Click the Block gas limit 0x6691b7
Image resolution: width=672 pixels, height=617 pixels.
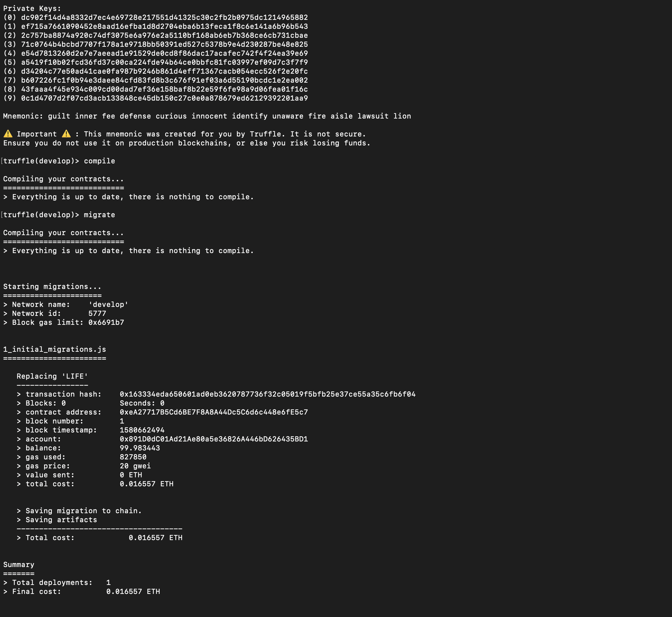(x=106, y=323)
